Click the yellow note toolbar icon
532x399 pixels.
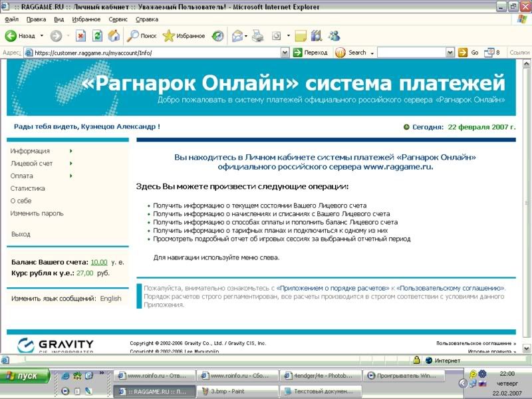click(301, 36)
